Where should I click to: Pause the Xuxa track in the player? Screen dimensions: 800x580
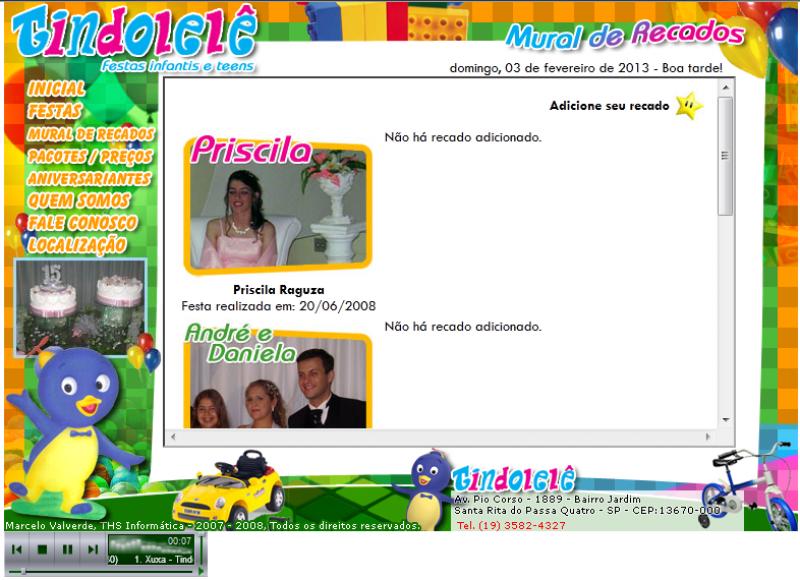[x=67, y=549]
